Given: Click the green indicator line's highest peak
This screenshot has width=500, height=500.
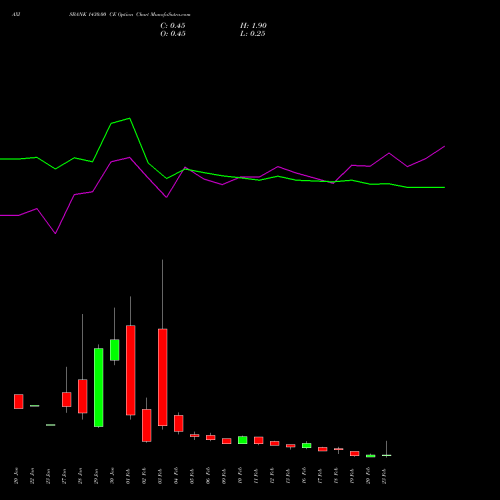Looking at the screenshot, I should coord(130,118).
